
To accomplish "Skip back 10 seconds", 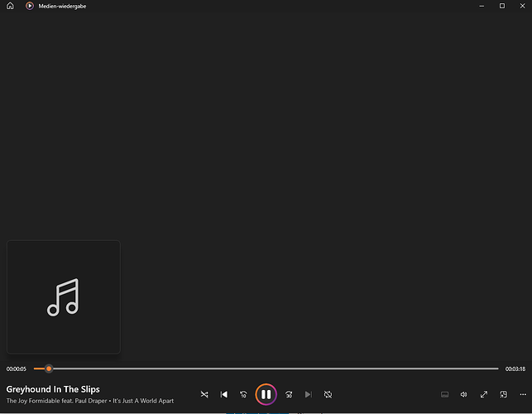I will pos(243,394).
